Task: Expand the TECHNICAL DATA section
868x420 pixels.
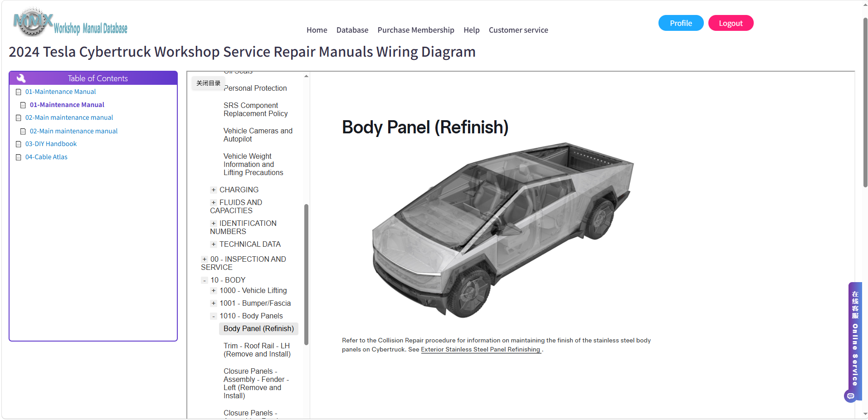Action: 213,244
